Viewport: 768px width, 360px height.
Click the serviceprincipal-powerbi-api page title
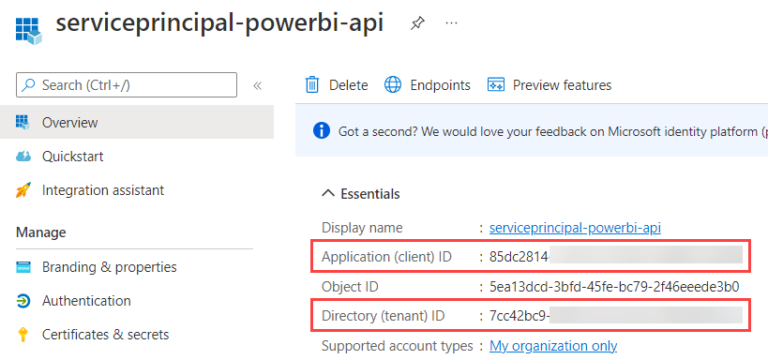click(x=219, y=24)
